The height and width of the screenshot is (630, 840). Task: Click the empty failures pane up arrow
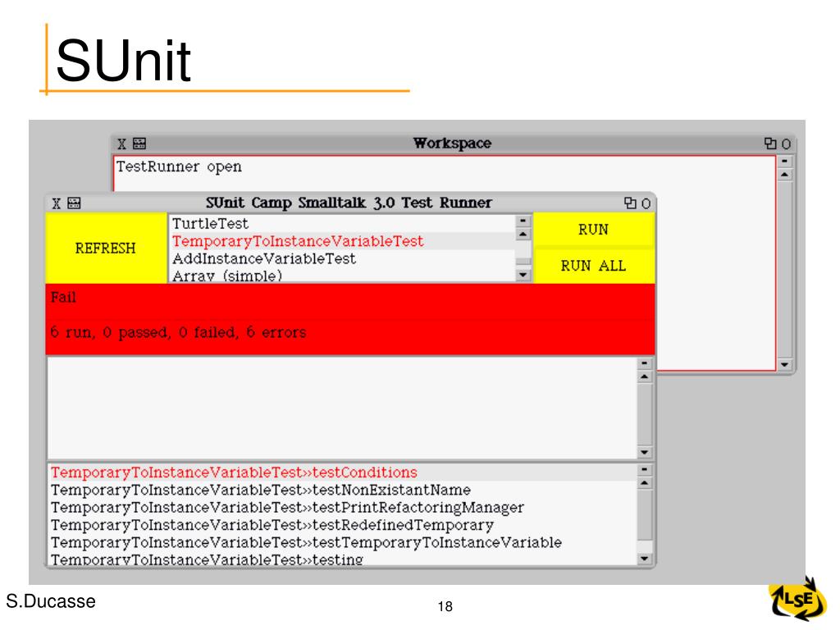pos(645,377)
